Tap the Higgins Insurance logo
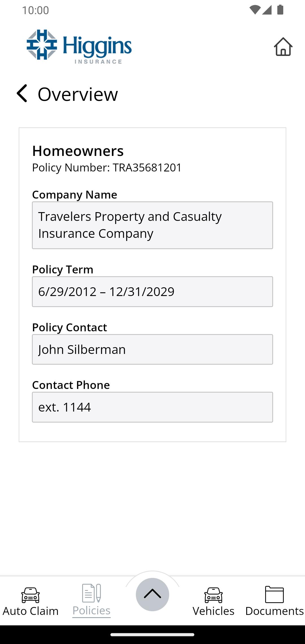305x644 pixels. 79,47
